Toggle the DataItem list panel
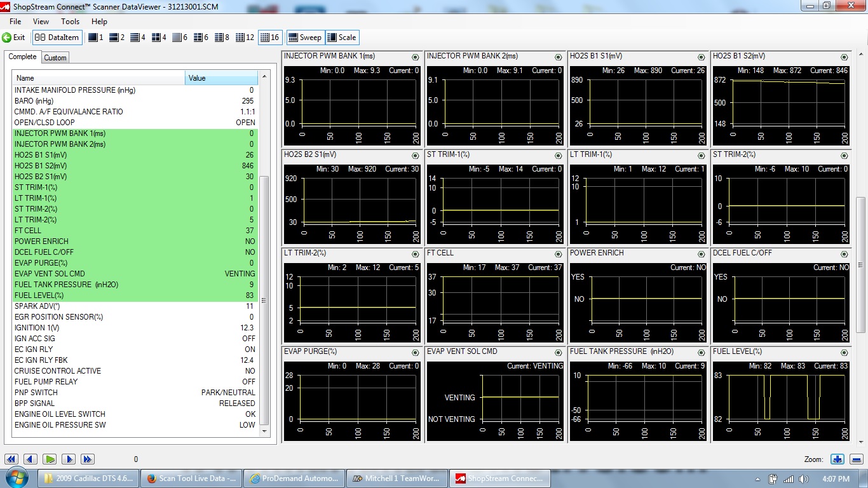This screenshot has height=488, width=868. click(57, 37)
